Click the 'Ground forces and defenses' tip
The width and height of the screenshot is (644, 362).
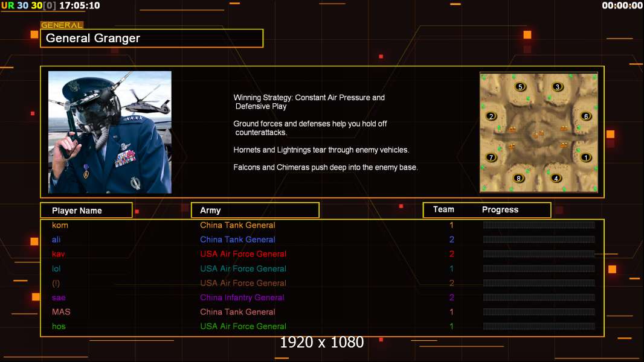310,128
